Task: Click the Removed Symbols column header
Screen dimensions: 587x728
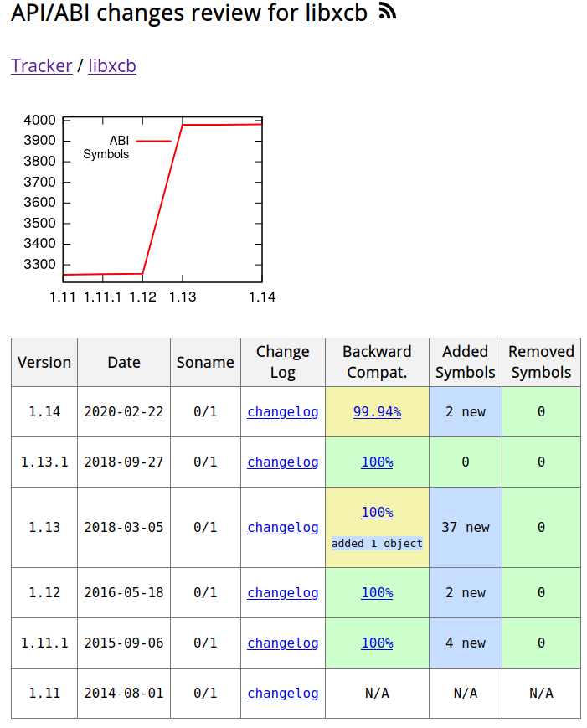Action: coord(541,362)
